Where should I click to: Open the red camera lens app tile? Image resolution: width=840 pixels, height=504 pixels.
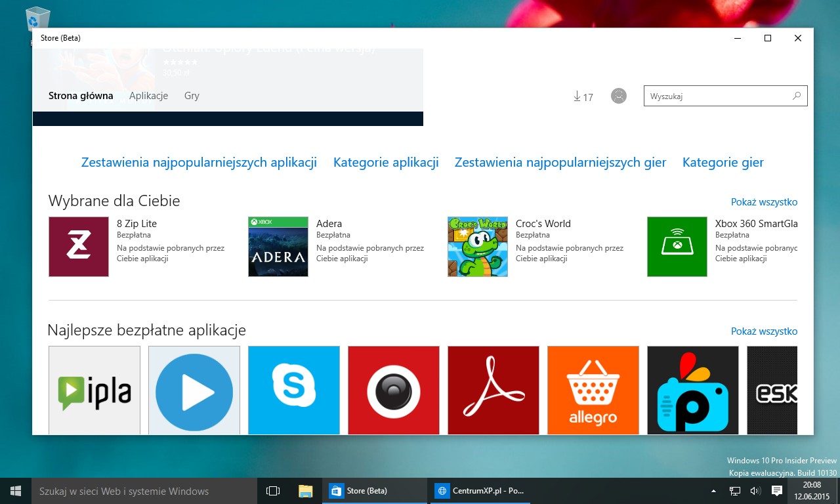(394, 390)
